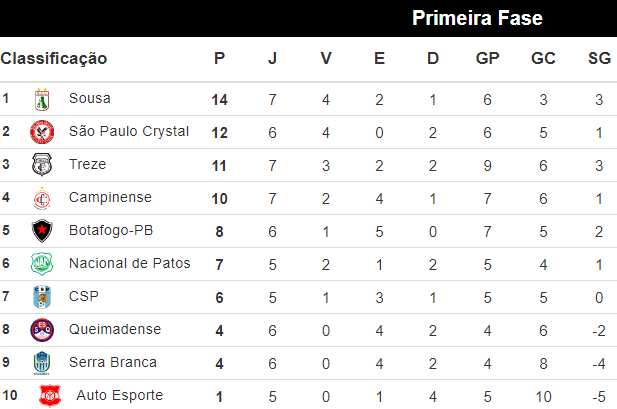This screenshot has height=409, width=617.
Task: Click the Nacional de Patos crest icon
Action: click(42, 264)
